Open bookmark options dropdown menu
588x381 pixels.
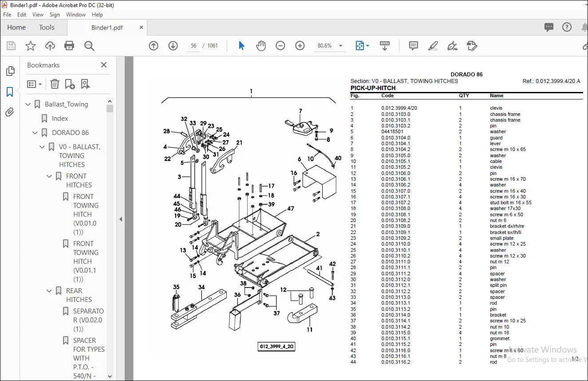(35, 84)
